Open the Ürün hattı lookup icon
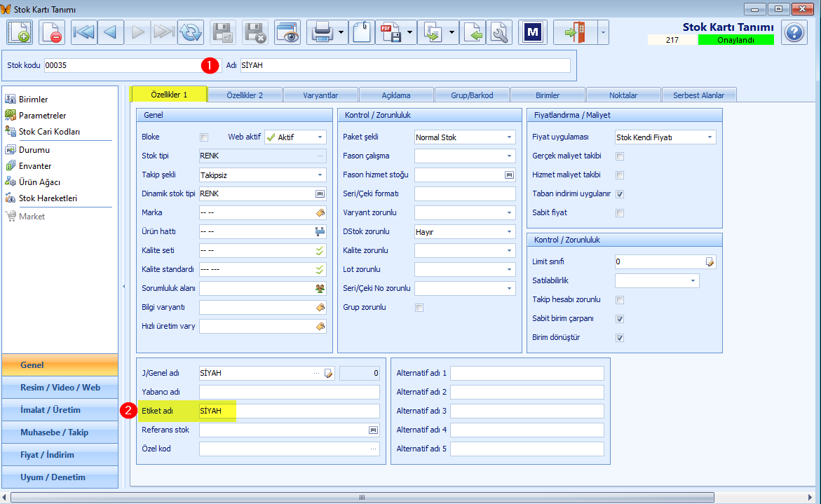The width and height of the screenshot is (821, 504). 320,231
